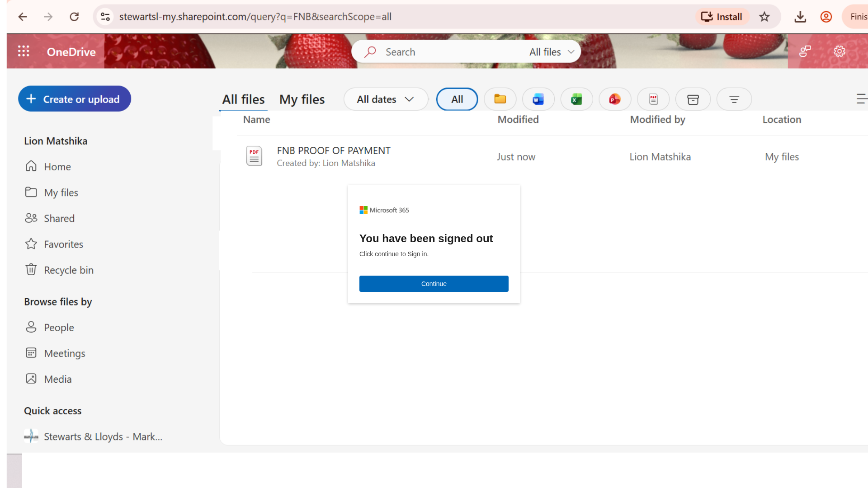
Task: Click the Recycle bin trash icon
Action: [31, 269]
